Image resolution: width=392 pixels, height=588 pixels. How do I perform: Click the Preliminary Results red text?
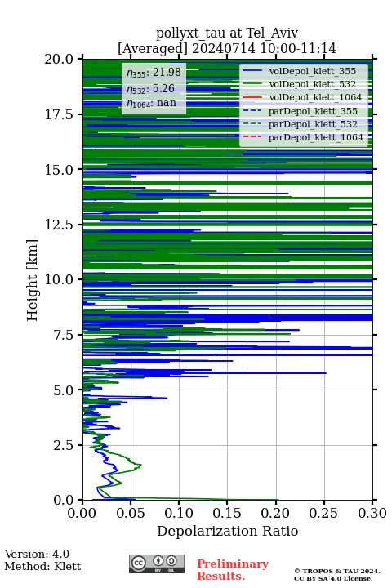(x=233, y=570)
